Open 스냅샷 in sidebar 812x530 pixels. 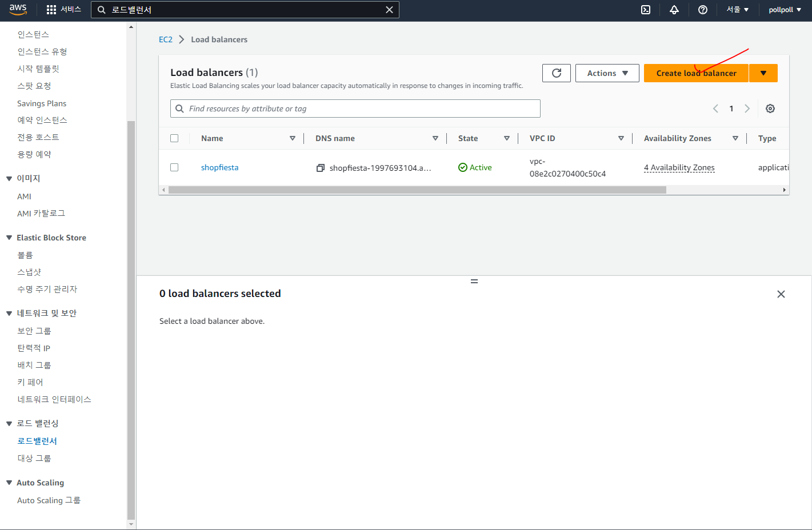pyautogui.click(x=29, y=272)
